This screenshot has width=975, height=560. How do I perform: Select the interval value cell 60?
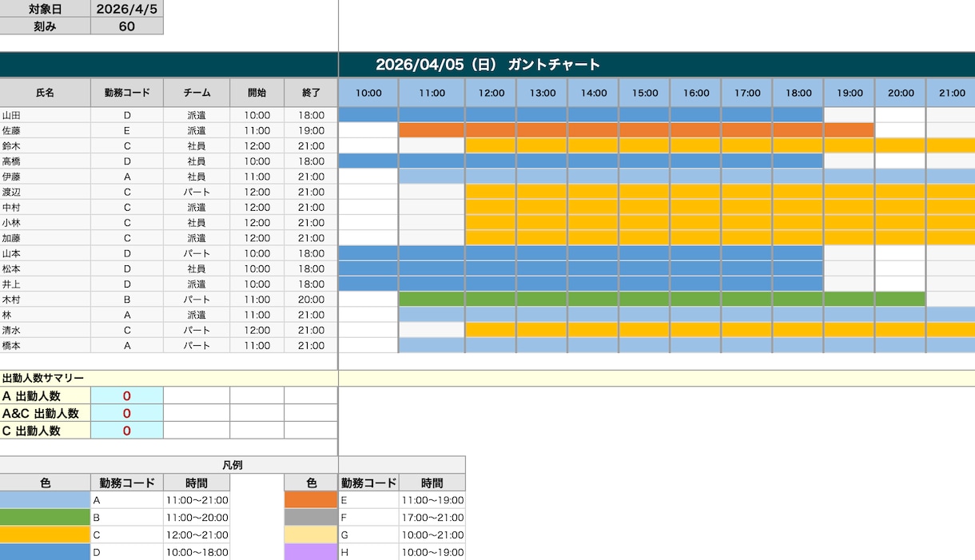[127, 26]
